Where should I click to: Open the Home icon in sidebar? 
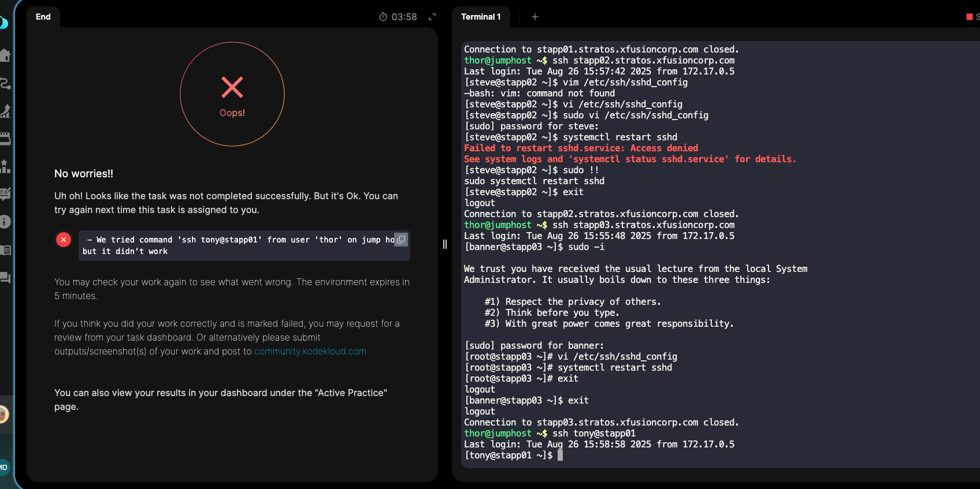(5, 55)
